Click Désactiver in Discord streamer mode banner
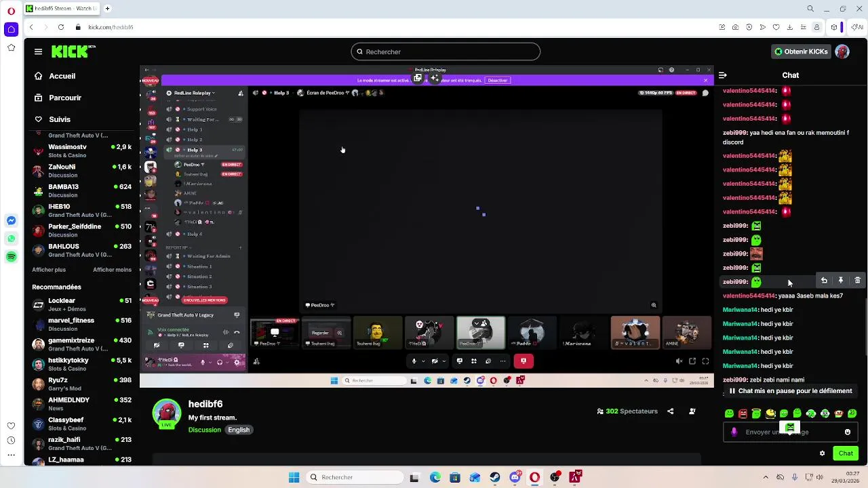 (497, 80)
